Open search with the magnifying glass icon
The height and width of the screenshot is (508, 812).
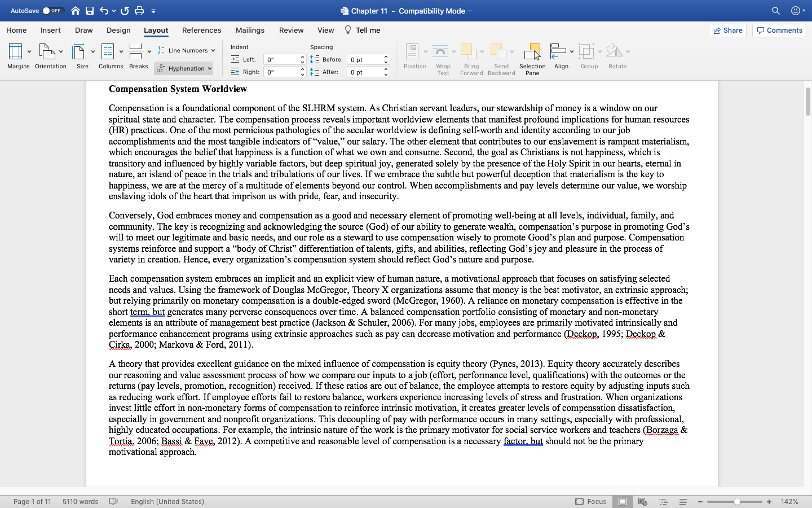point(776,11)
